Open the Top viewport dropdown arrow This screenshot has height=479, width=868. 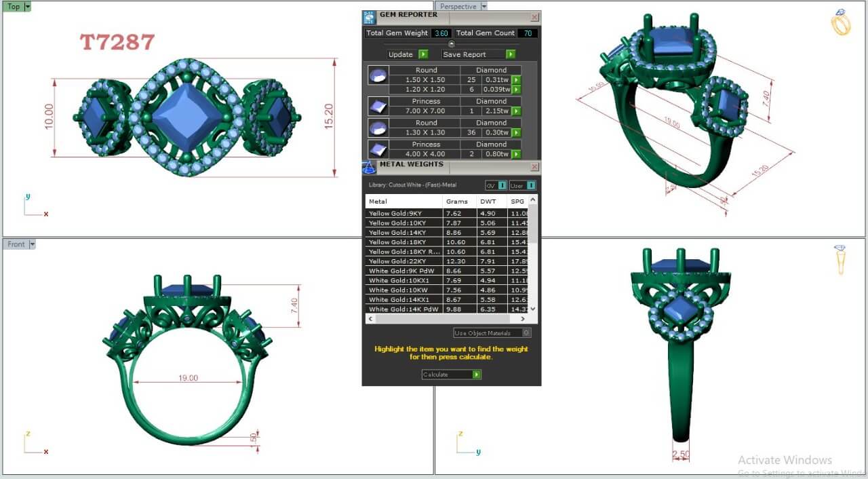27,7
